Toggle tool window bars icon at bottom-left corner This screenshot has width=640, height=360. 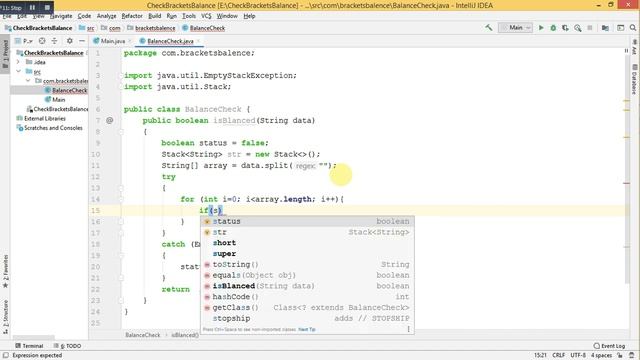[6, 355]
